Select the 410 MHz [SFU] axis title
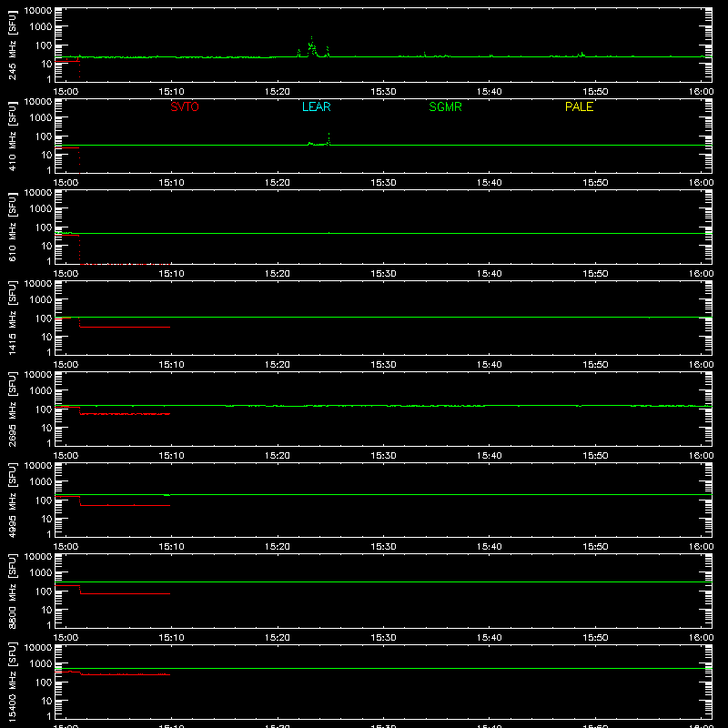 pos(12,136)
